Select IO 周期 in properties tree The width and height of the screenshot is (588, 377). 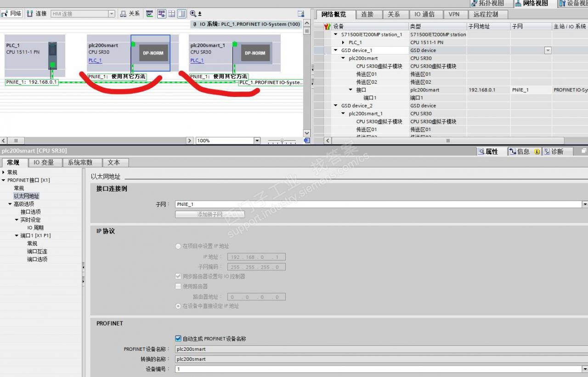(x=35, y=228)
